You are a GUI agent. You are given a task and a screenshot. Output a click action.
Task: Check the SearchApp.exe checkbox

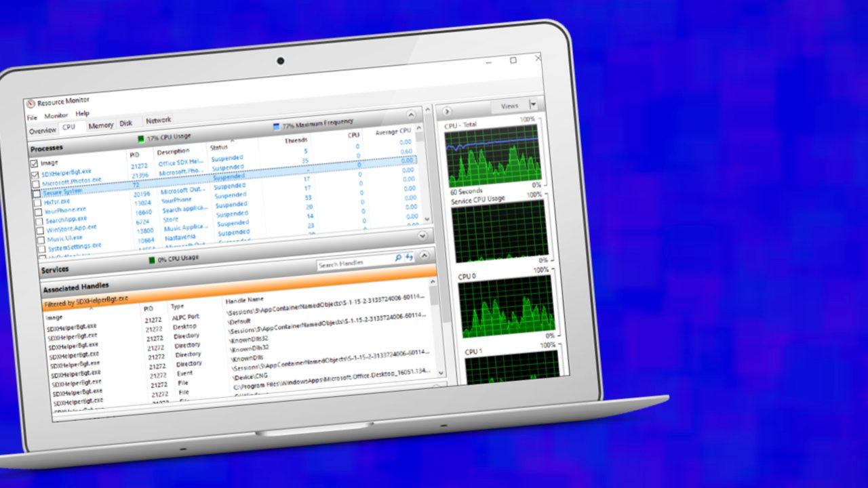[39, 221]
